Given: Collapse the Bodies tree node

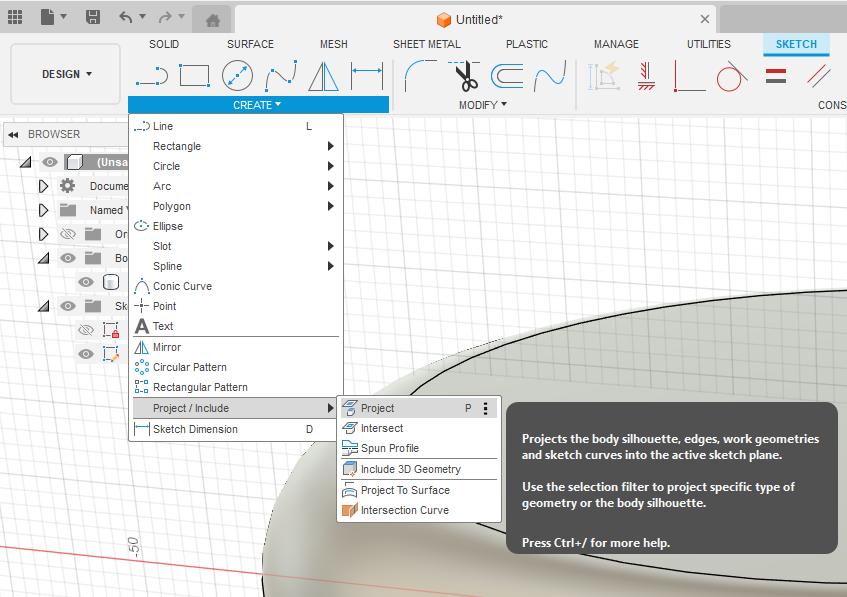Looking at the screenshot, I should point(44,258).
